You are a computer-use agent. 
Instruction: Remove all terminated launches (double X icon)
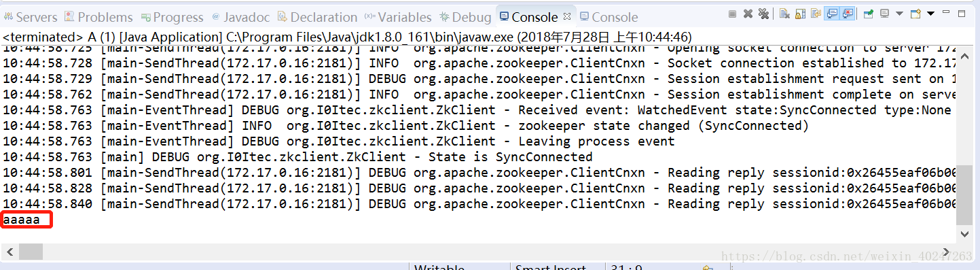click(763, 14)
